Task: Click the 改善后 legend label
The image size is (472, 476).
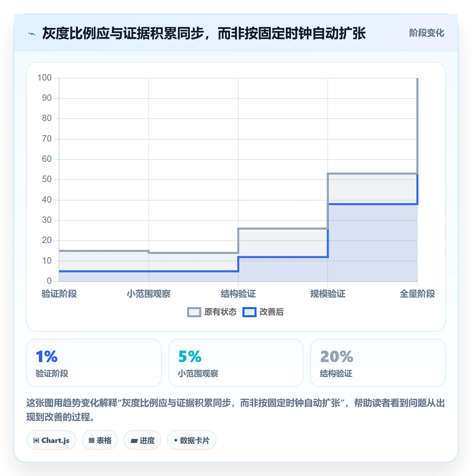Action: point(272,312)
